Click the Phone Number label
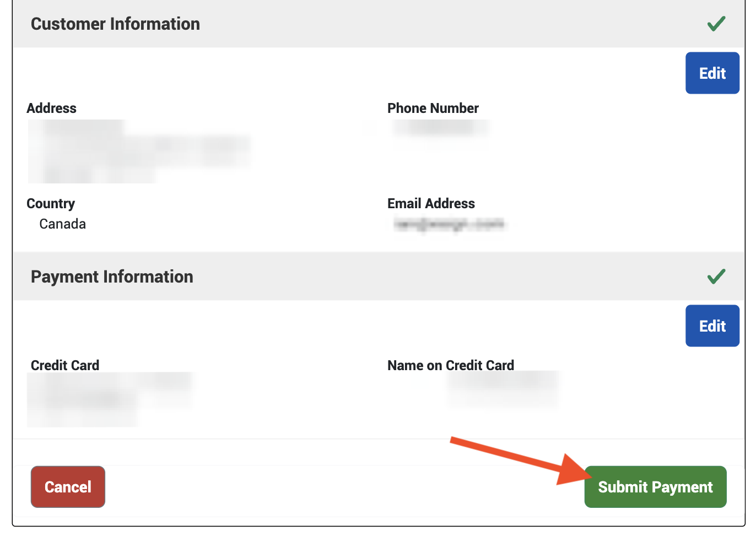This screenshot has width=756, height=542. point(433,109)
